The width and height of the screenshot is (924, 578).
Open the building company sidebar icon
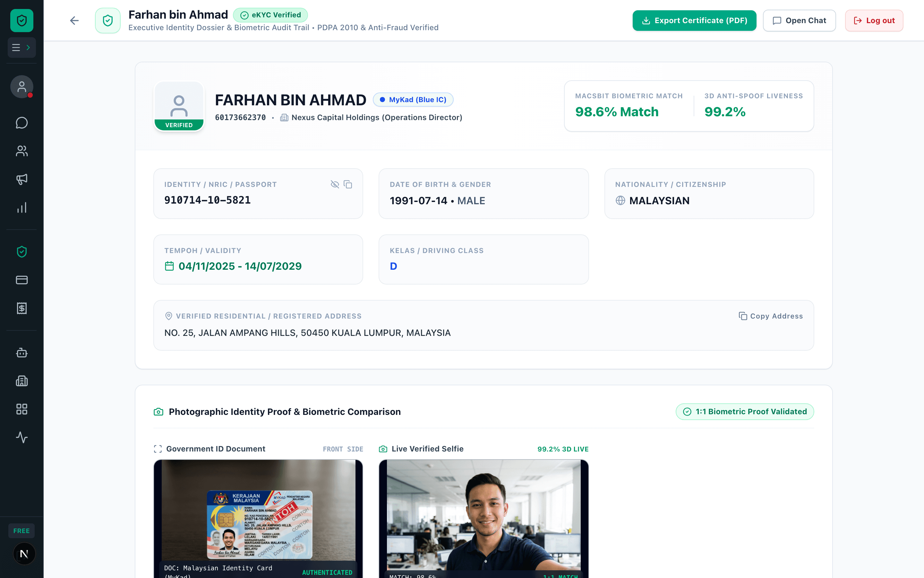pyautogui.click(x=22, y=381)
